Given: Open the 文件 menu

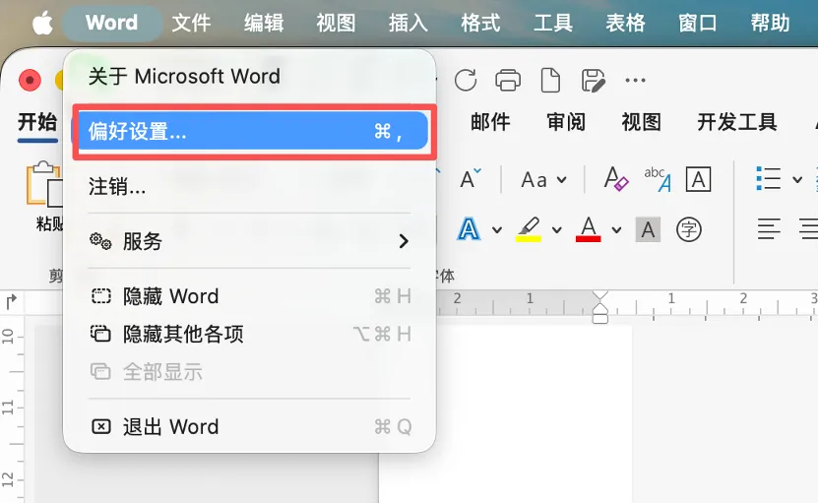Looking at the screenshot, I should pos(191,23).
